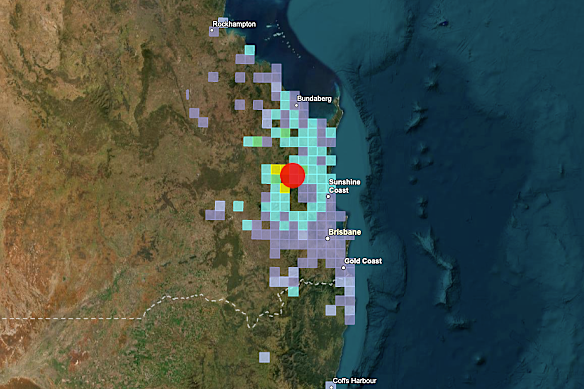Click the Rockhampton city marker dot

212,30
